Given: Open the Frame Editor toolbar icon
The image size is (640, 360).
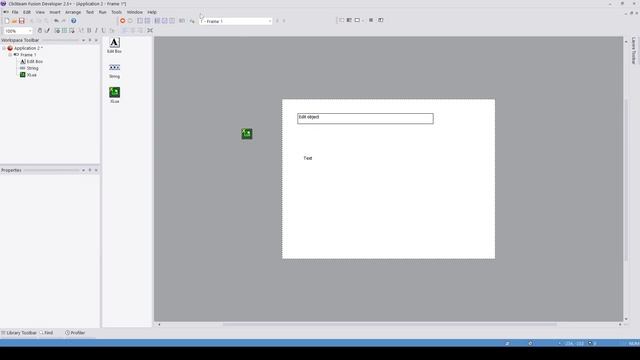Looking at the screenshot, I should coord(147,21).
